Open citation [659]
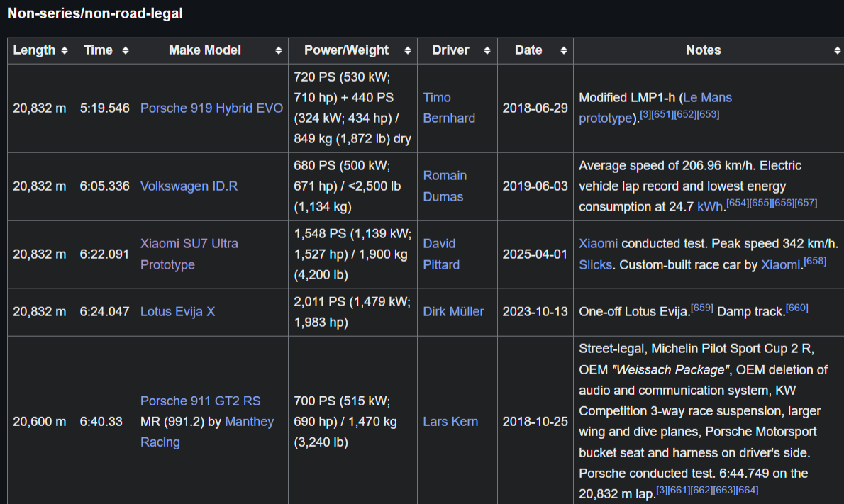 click(x=702, y=308)
